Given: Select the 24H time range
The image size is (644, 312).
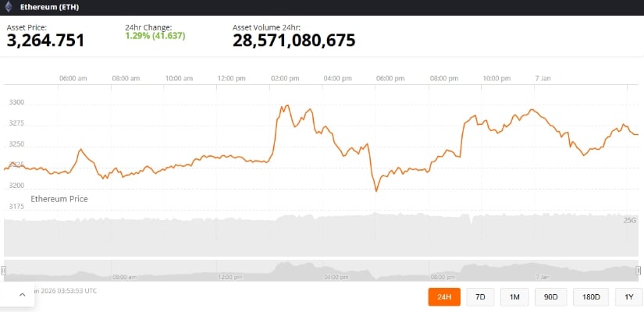Looking at the screenshot, I should coord(444,296).
